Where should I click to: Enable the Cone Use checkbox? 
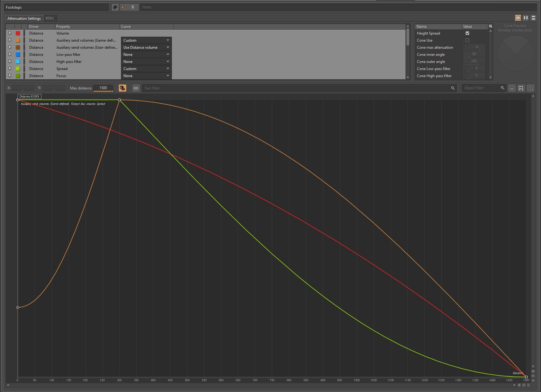point(468,40)
